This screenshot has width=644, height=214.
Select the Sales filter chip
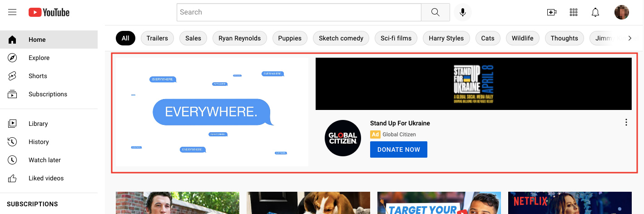pyautogui.click(x=193, y=38)
